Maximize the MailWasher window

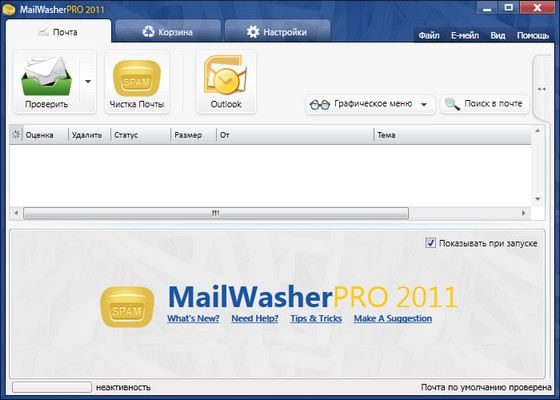(x=509, y=8)
